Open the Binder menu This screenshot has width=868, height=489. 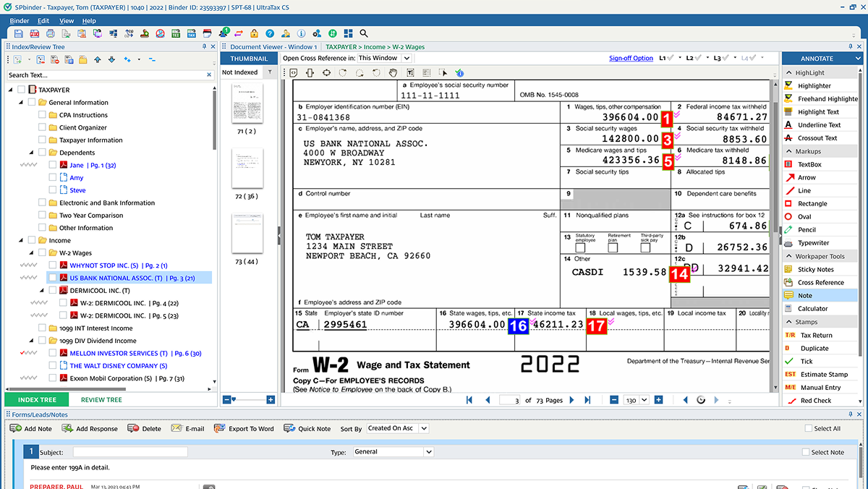[x=20, y=21]
